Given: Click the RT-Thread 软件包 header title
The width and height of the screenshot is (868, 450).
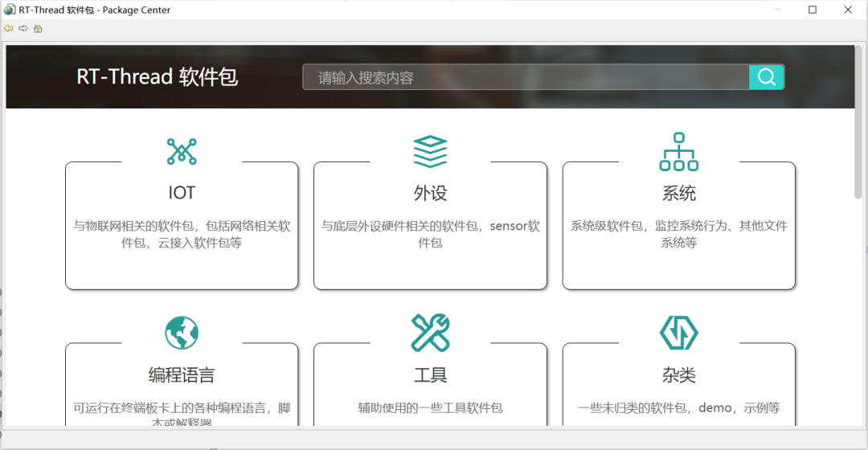Looking at the screenshot, I should [158, 76].
